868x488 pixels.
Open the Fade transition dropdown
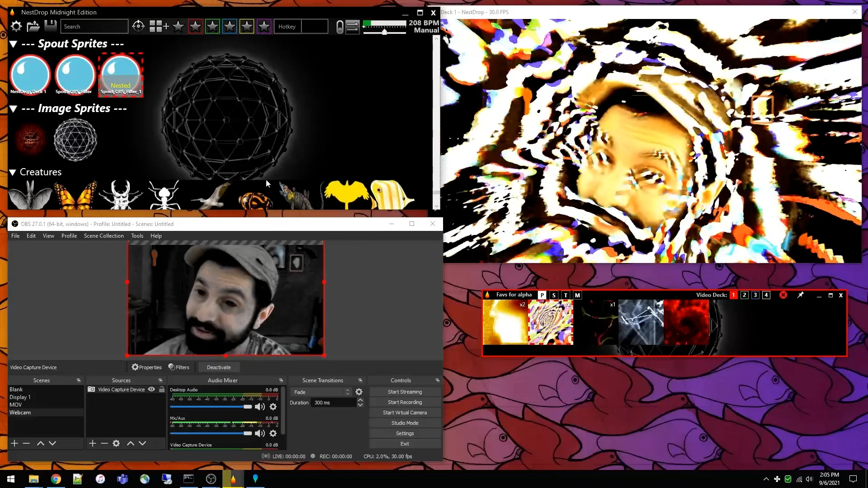[347, 392]
